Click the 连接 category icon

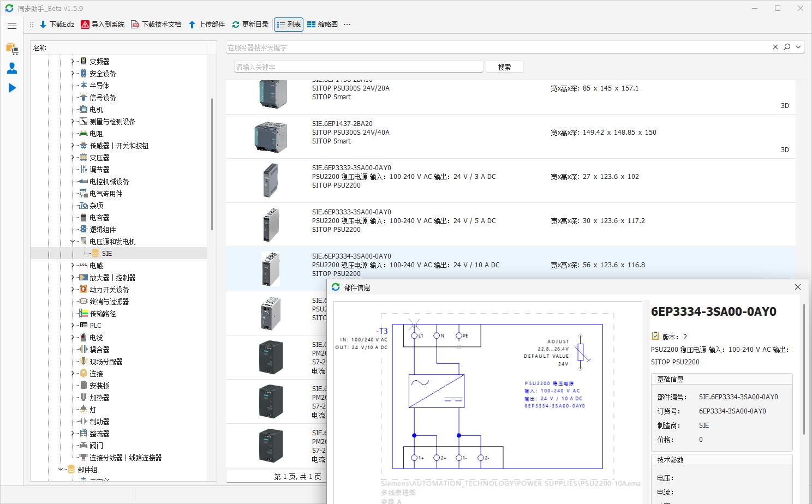83,374
